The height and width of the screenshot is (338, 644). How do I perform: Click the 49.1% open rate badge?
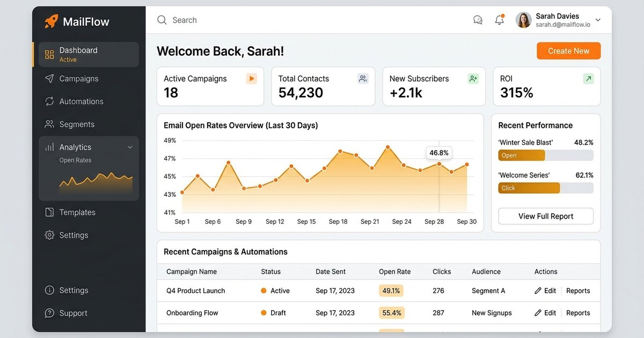point(391,291)
